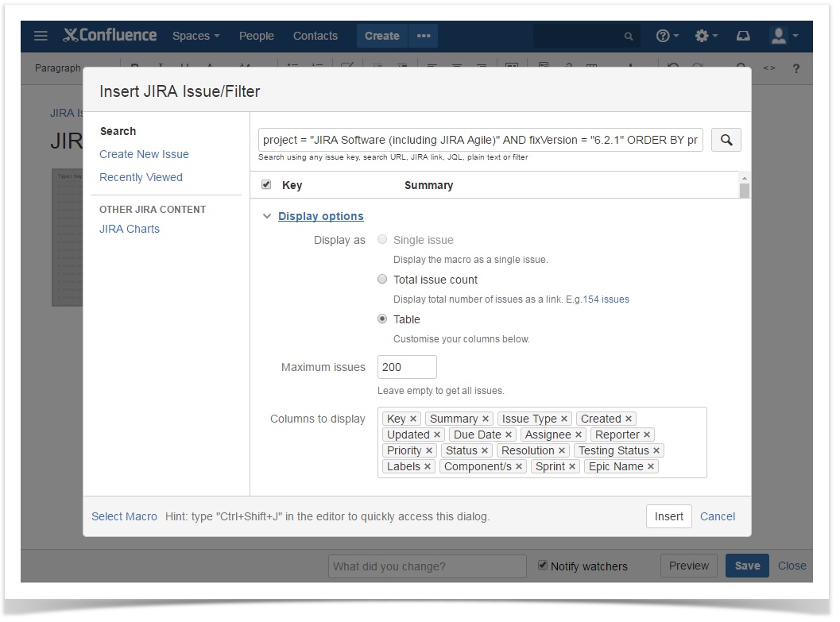Screen dimensions: 840x622
Task: Toggle the select-all Key checkbox
Action: (266, 184)
